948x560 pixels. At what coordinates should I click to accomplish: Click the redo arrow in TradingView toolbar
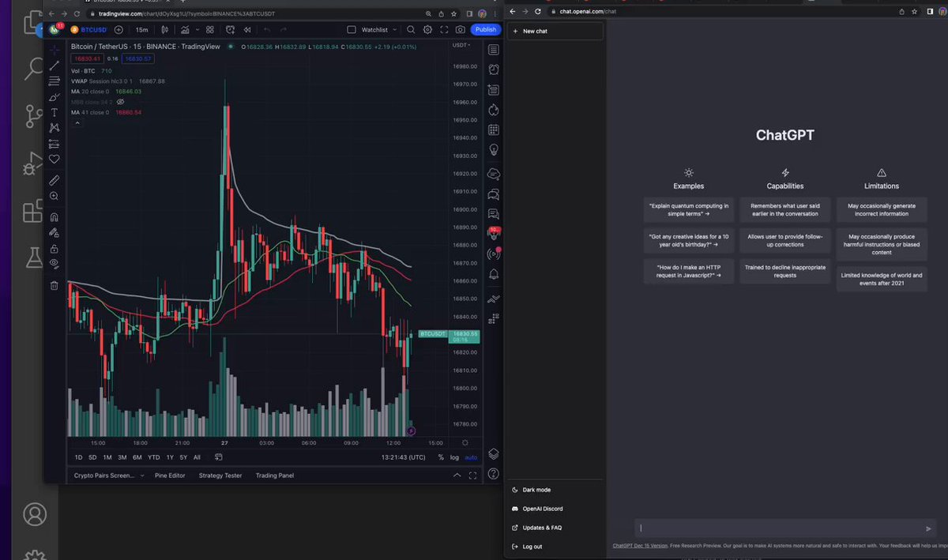[x=284, y=29]
